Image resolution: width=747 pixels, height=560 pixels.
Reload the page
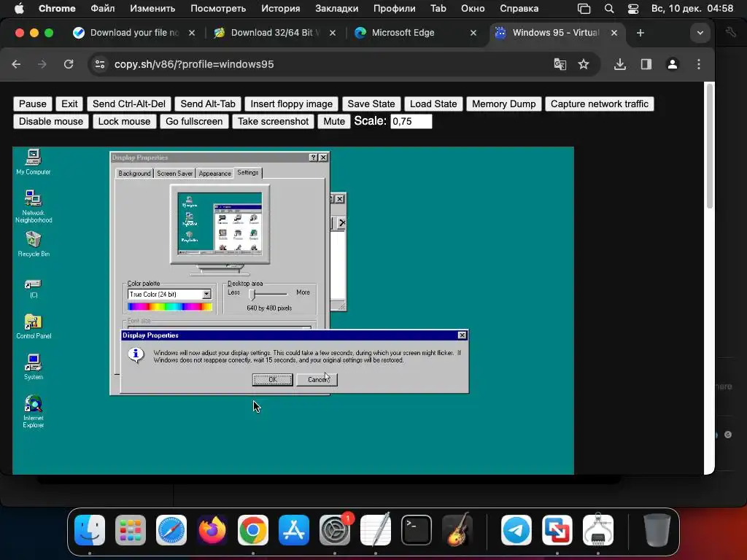pyautogui.click(x=69, y=64)
